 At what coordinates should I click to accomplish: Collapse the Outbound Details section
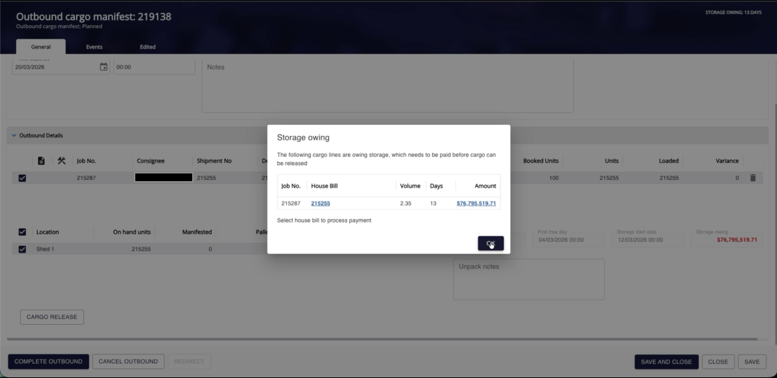(14, 135)
